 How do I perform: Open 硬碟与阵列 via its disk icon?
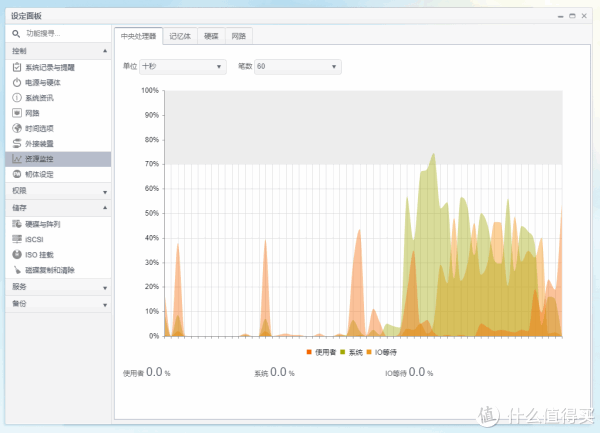pos(17,224)
